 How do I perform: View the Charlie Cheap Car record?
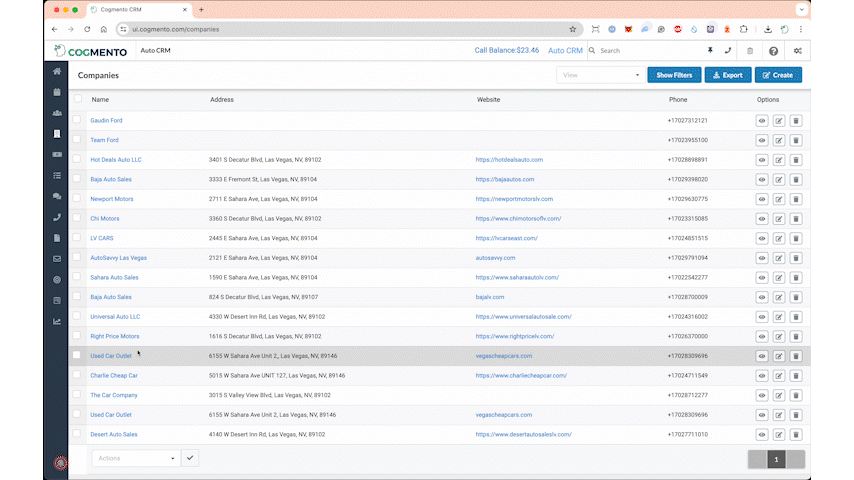click(x=762, y=376)
